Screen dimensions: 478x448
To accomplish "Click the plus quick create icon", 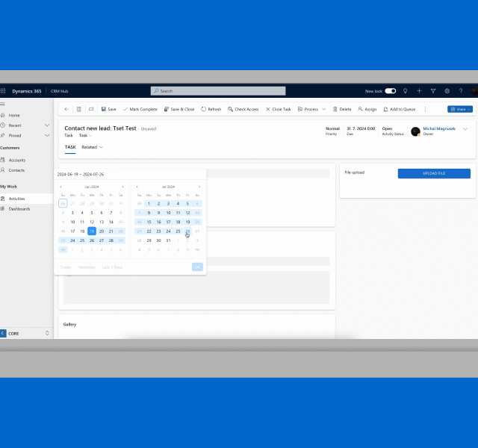I will click(419, 91).
